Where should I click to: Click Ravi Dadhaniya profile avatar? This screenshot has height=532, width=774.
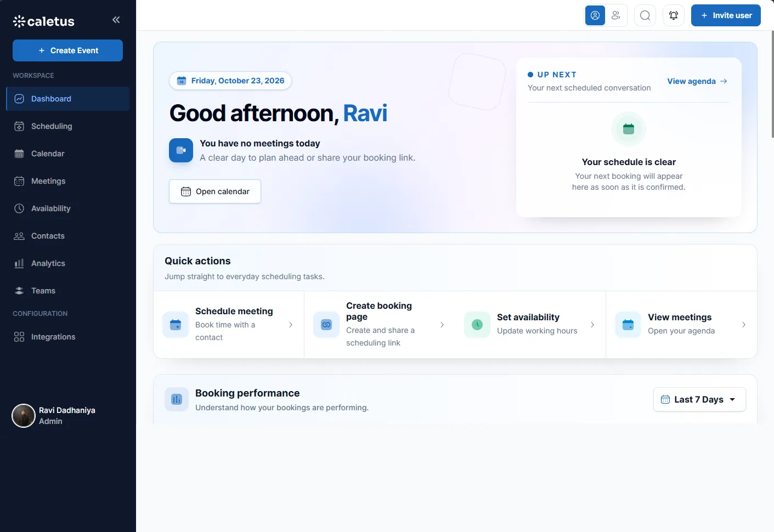pyautogui.click(x=24, y=416)
